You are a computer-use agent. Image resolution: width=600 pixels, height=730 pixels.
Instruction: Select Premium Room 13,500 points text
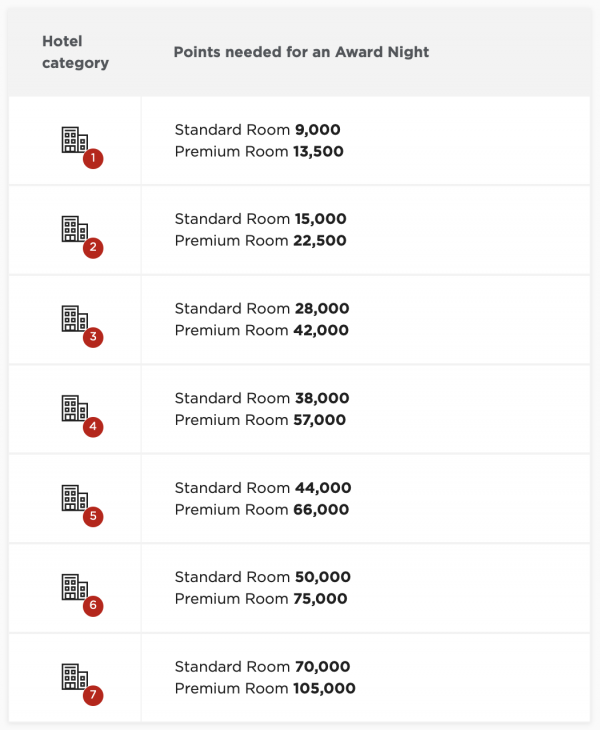tap(259, 152)
